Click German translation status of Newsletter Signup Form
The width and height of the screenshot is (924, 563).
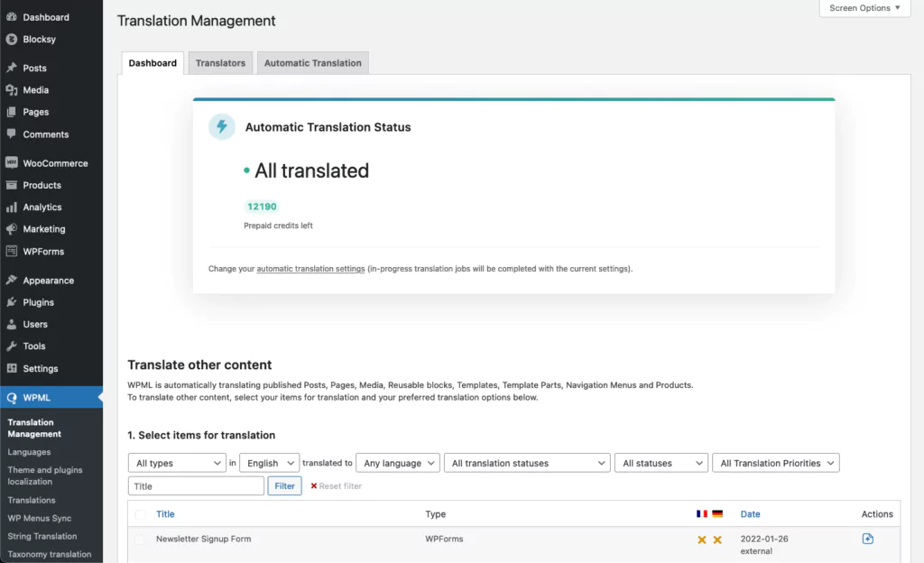pos(717,540)
